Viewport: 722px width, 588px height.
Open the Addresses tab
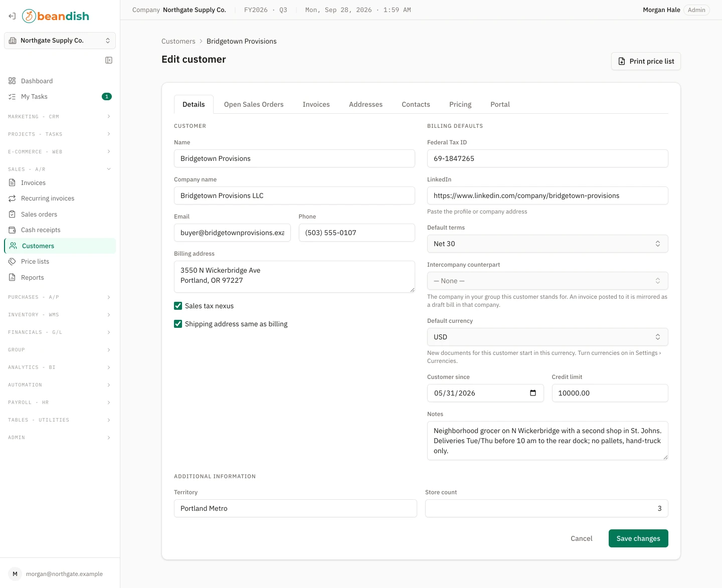coord(366,104)
